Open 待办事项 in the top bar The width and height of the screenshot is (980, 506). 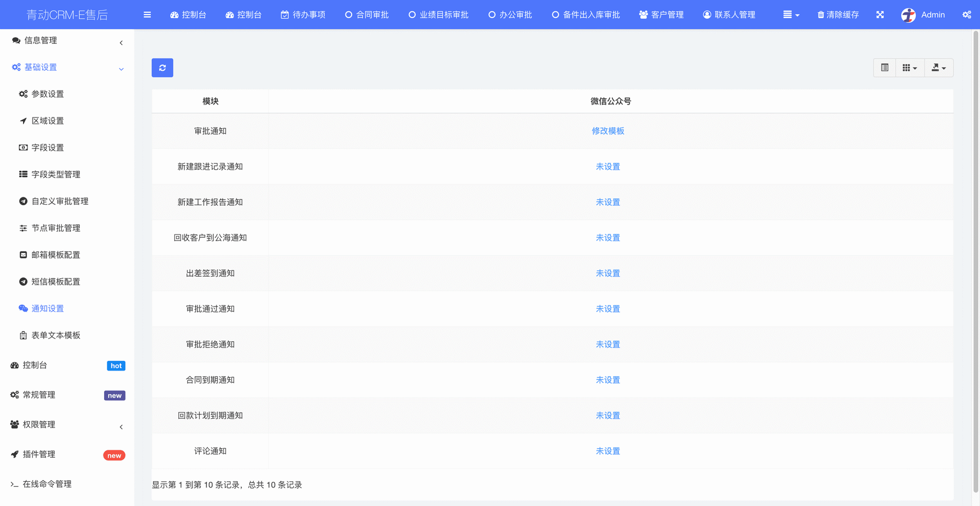coord(303,15)
